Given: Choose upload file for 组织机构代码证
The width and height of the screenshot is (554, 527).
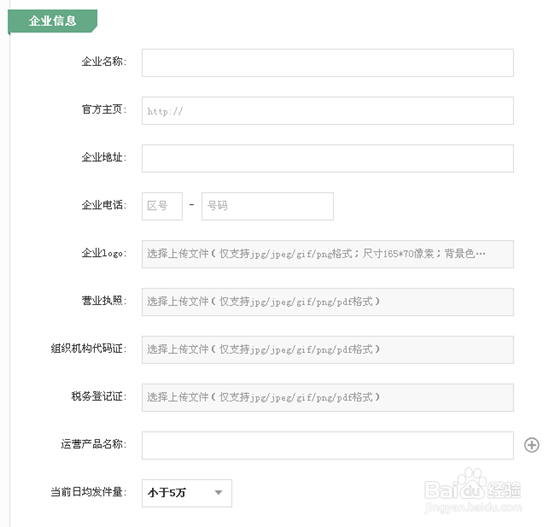Looking at the screenshot, I should pos(328,350).
